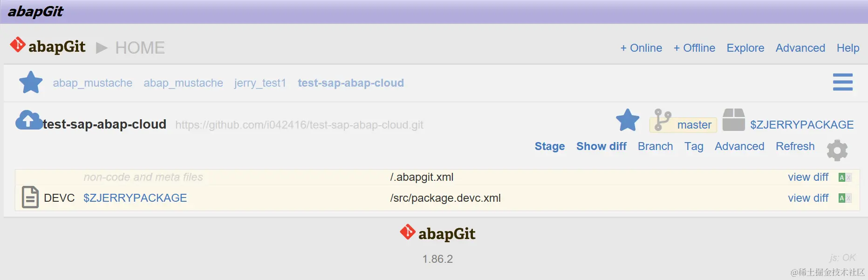Click the DEVC file document icon

[30, 197]
